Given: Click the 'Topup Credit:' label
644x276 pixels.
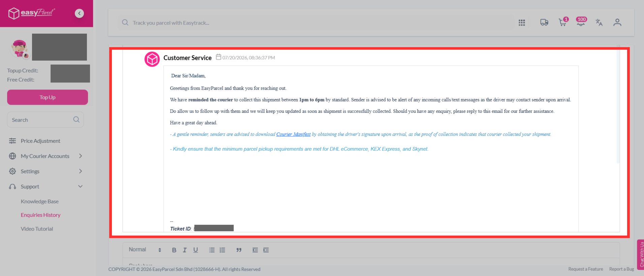Looking at the screenshot, I should 23,70.
